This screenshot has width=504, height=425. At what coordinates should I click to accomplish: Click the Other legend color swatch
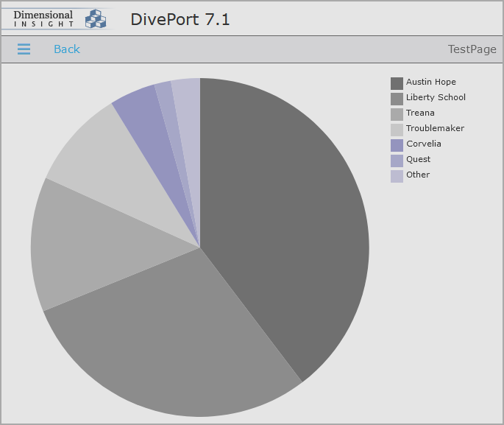pos(397,175)
